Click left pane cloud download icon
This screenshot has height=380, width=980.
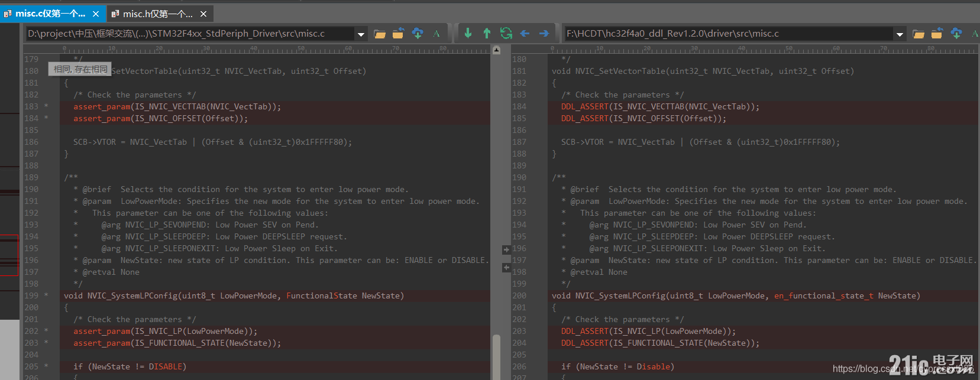click(418, 33)
